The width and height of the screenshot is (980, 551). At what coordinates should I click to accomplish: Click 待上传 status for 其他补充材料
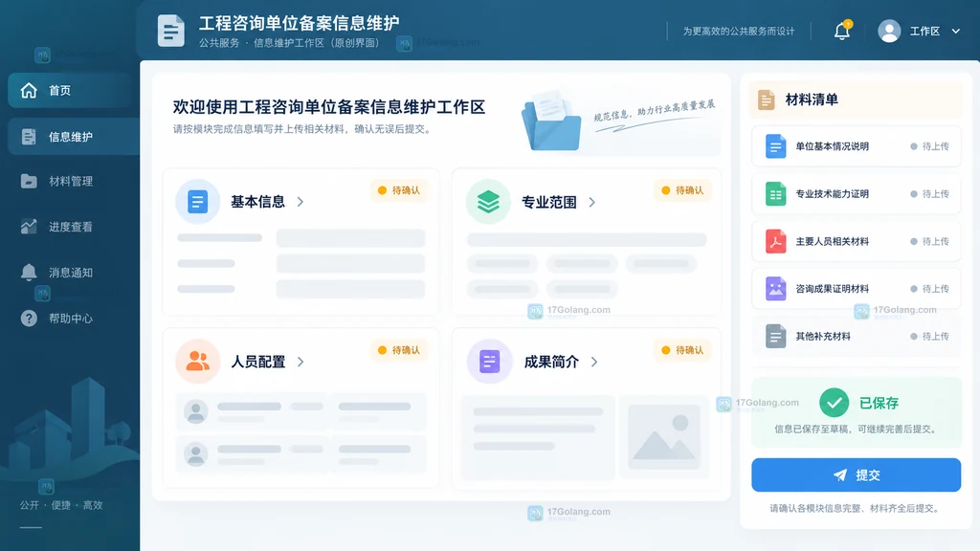tap(930, 336)
